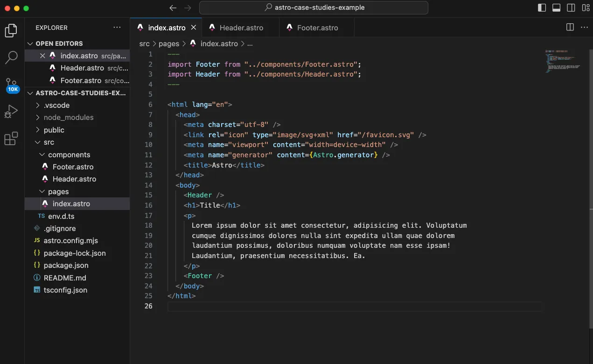
Task: Open the Search view in activity bar
Action: click(x=11, y=57)
